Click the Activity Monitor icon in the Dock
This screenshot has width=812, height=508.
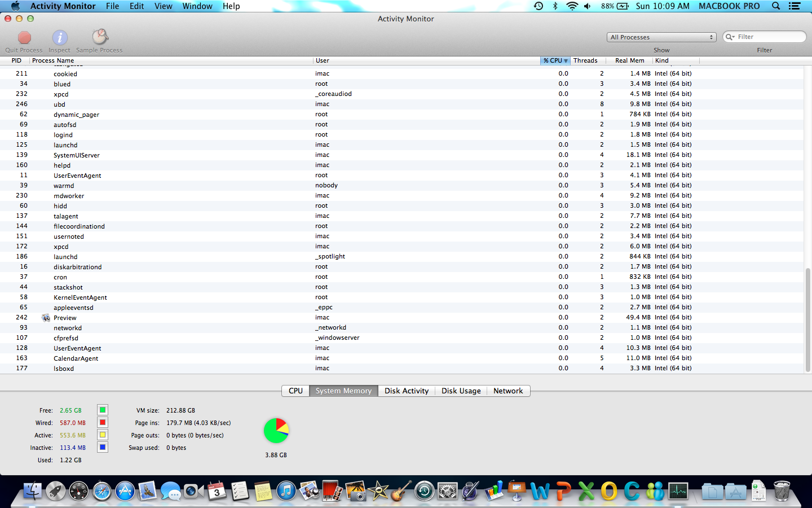point(678,491)
